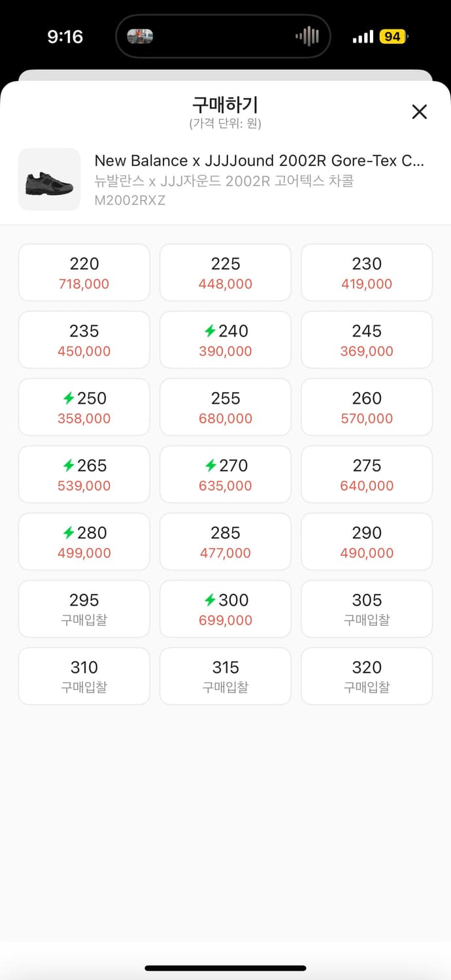This screenshot has width=451, height=980.
Task: Tap the lightning icon on size 300
Action: [x=210, y=600]
